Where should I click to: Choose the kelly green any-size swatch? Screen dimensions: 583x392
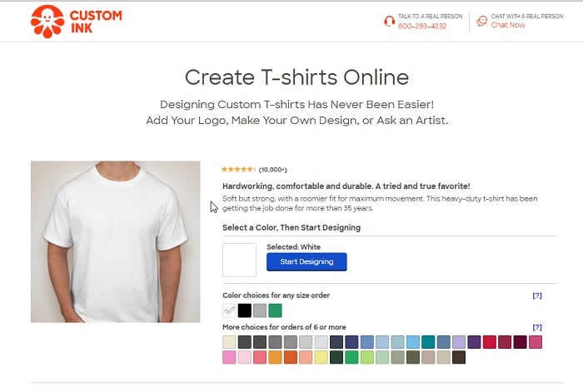pos(275,310)
